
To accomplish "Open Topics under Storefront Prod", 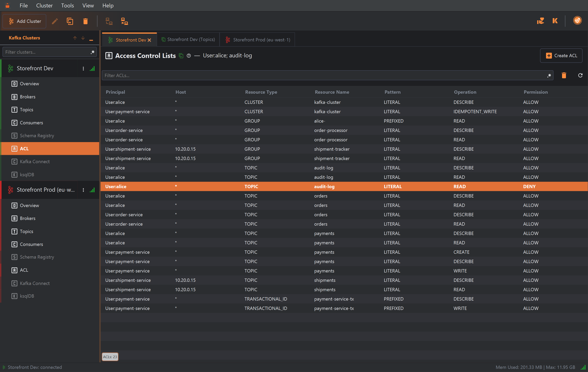I will coord(50,231).
